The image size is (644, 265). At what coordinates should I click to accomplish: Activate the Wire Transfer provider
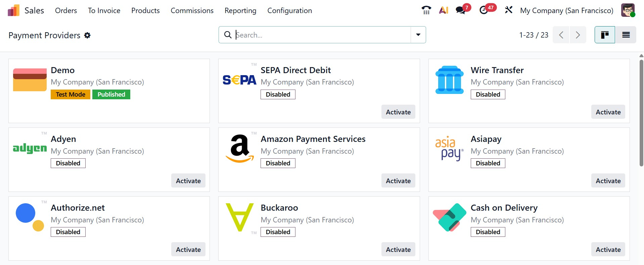(608, 112)
